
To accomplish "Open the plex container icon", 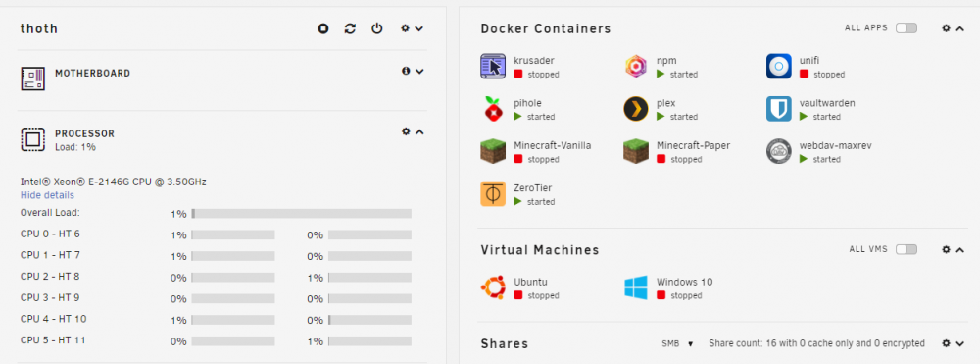I will click(x=636, y=109).
